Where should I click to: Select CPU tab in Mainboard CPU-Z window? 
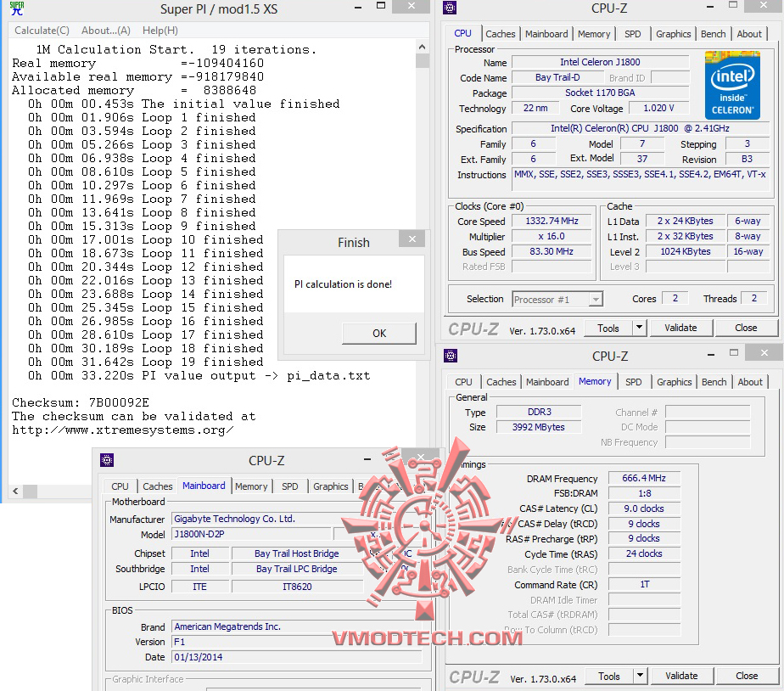120,486
